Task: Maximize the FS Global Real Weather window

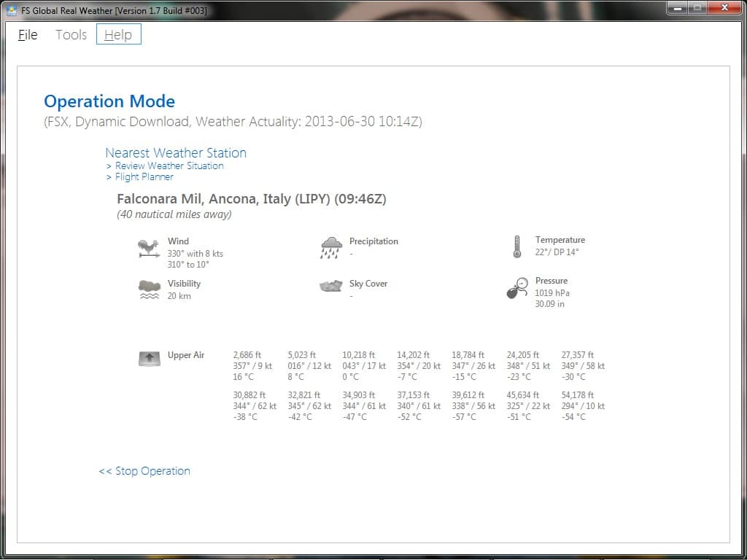Action: (x=697, y=8)
